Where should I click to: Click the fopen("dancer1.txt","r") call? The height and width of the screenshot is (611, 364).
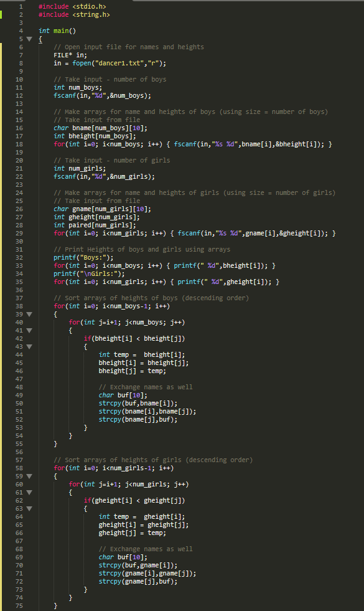point(118,63)
